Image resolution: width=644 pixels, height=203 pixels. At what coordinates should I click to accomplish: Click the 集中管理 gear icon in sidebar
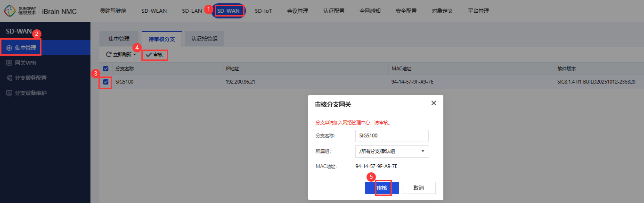pos(9,48)
